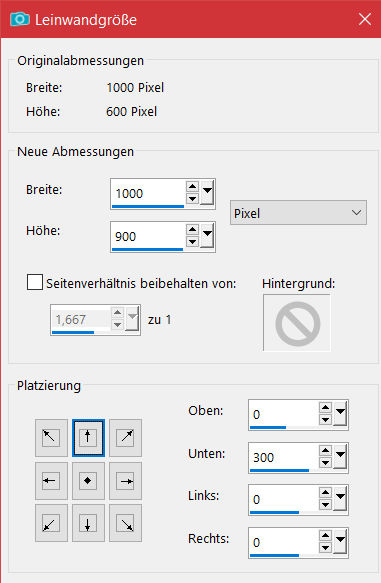The height and width of the screenshot is (583, 381).
Task: Open the Höhe value slider dropdown
Action: coord(207,236)
